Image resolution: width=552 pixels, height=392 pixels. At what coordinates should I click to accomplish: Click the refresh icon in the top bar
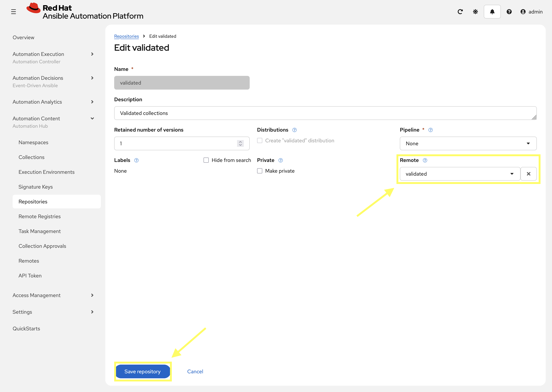[x=460, y=12]
